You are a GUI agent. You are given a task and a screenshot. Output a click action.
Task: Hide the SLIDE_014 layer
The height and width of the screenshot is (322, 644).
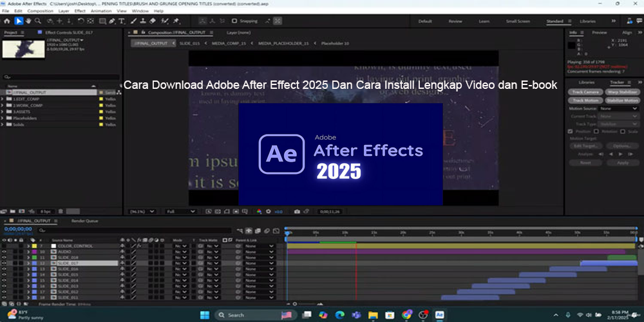pos(4,281)
